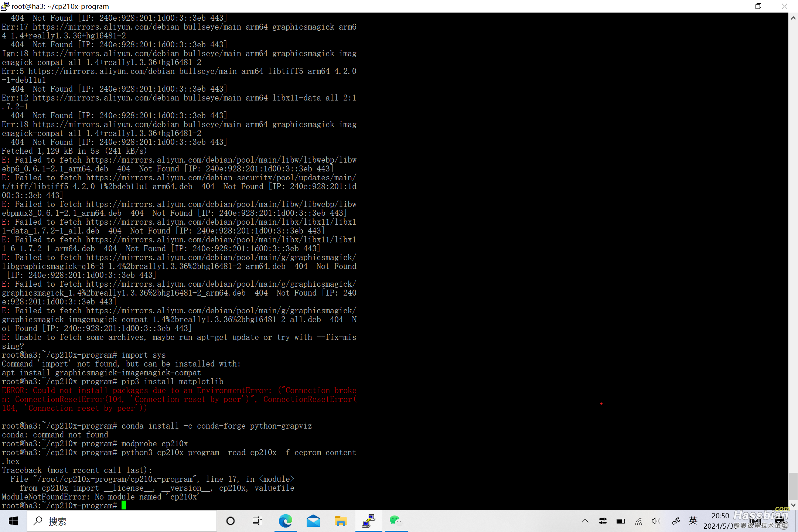Open the Mail app on the taskbar
This screenshot has height=532, width=798.
313,521
